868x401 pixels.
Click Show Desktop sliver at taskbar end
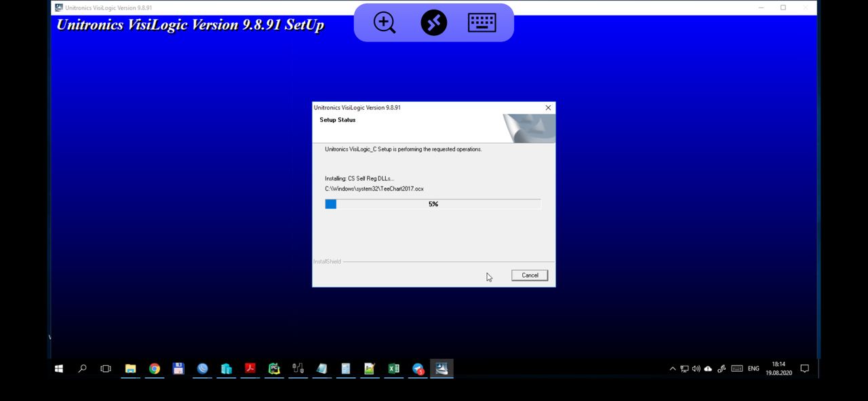(818, 368)
